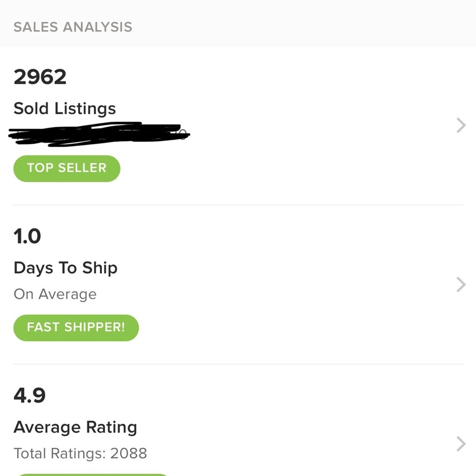Click the divider line below TOP SELLER badge

click(238, 205)
